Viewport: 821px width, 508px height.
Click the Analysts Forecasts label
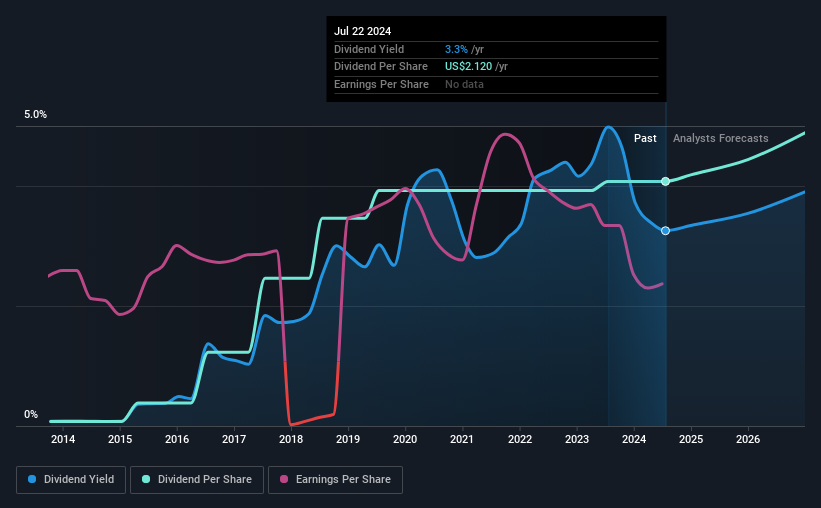coord(720,138)
